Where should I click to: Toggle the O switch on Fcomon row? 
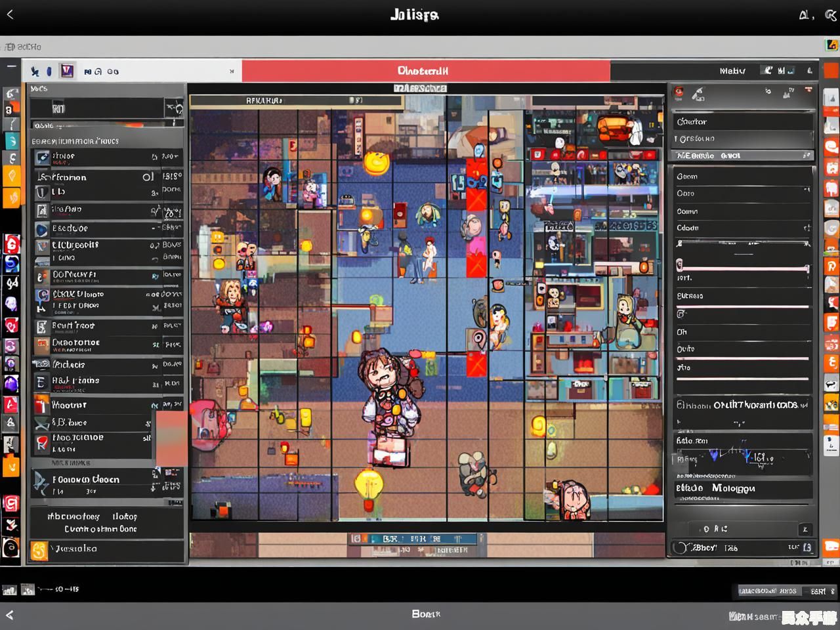point(148,177)
